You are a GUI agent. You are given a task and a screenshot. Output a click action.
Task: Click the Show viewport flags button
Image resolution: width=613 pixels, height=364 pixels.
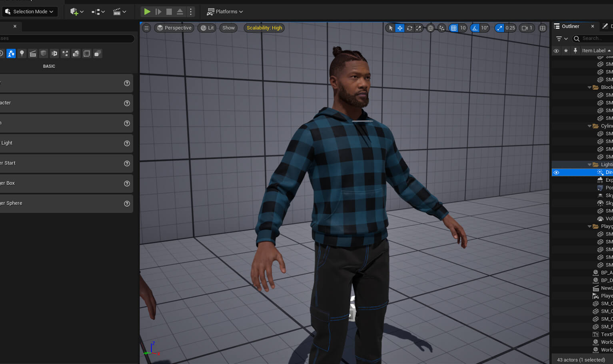pos(228,28)
